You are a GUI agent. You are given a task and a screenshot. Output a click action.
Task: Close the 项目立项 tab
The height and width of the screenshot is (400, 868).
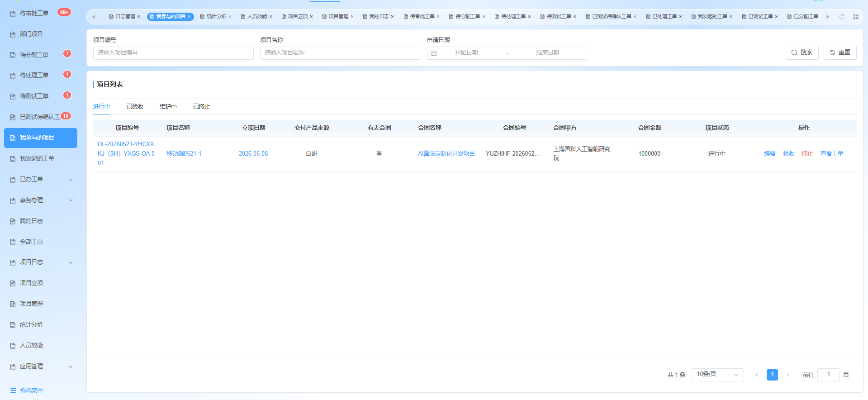tap(311, 17)
